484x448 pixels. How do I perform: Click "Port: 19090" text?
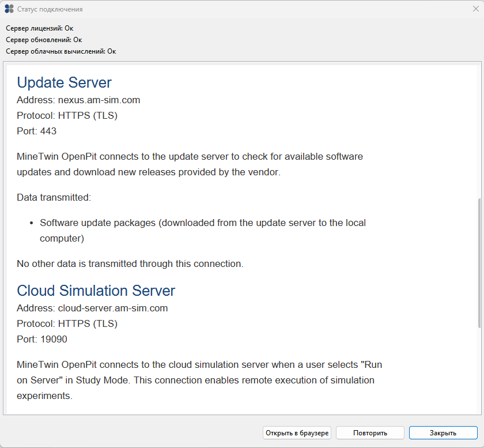pos(42,339)
